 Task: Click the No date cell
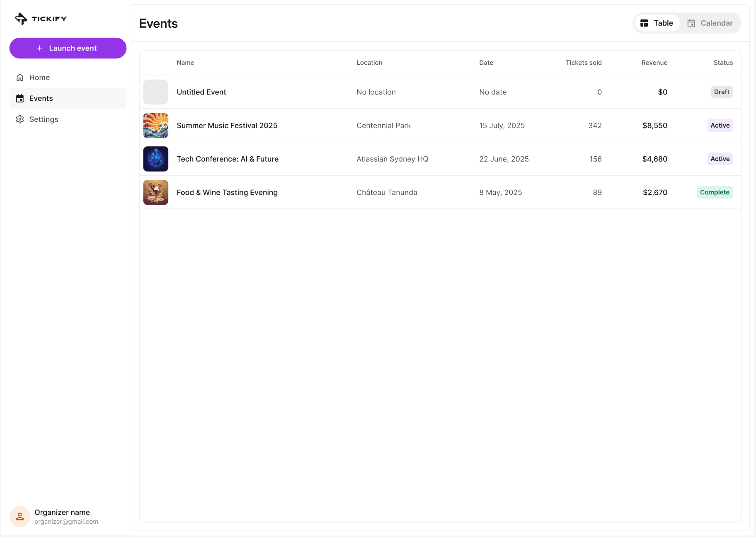(493, 92)
